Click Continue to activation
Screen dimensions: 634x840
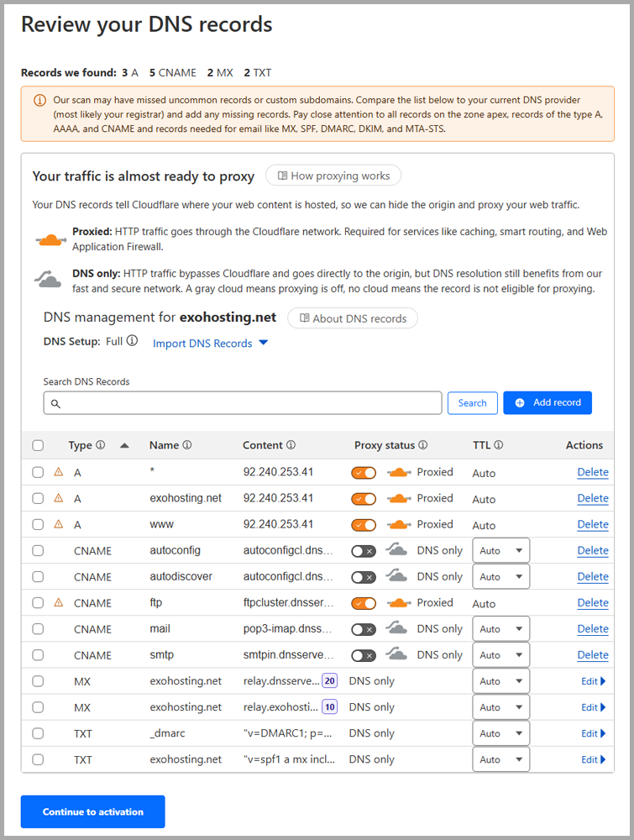coord(92,811)
